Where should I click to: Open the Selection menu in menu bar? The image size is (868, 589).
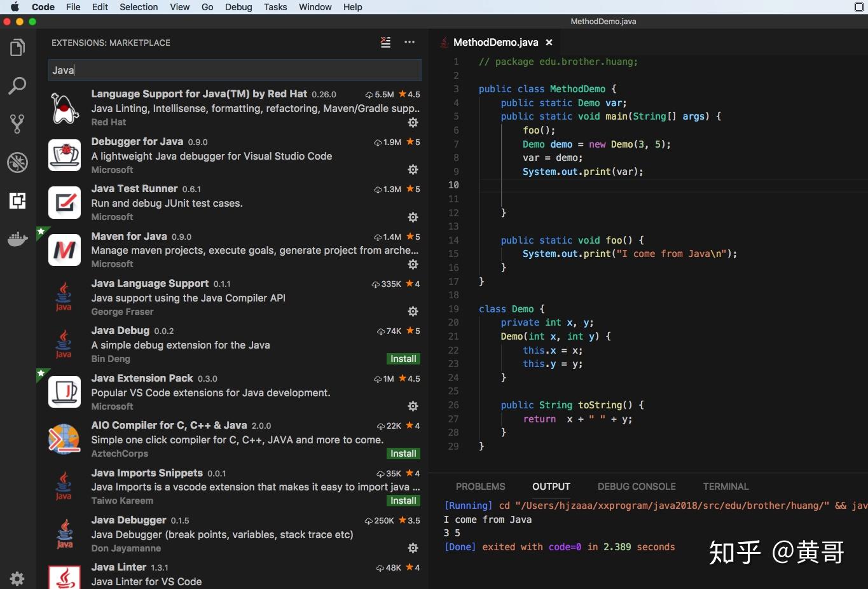139,7
